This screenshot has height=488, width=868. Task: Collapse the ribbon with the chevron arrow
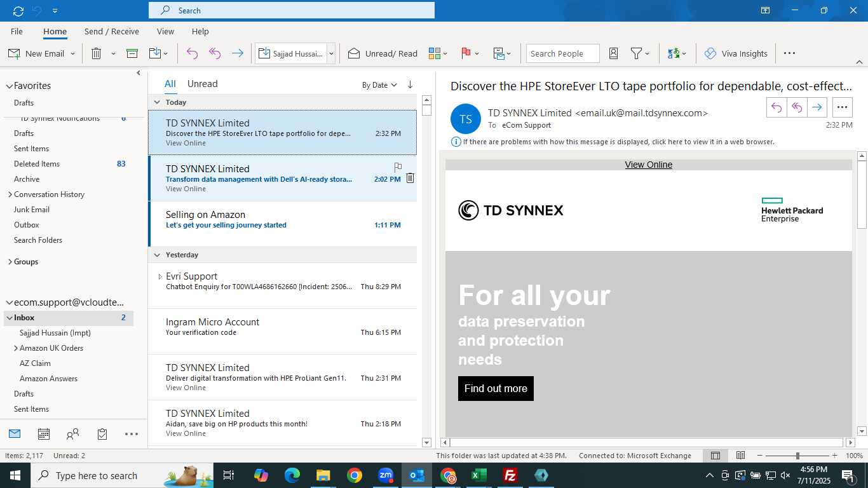tap(859, 62)
